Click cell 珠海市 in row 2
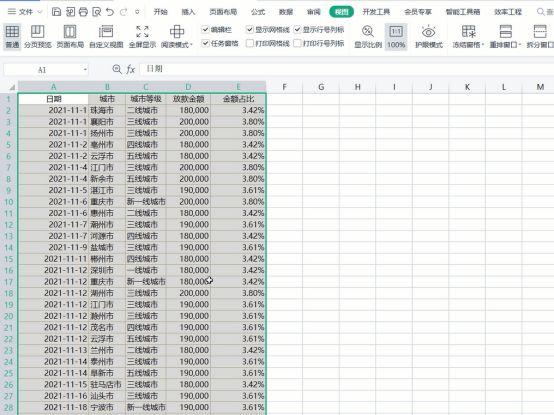 point(107,110)
